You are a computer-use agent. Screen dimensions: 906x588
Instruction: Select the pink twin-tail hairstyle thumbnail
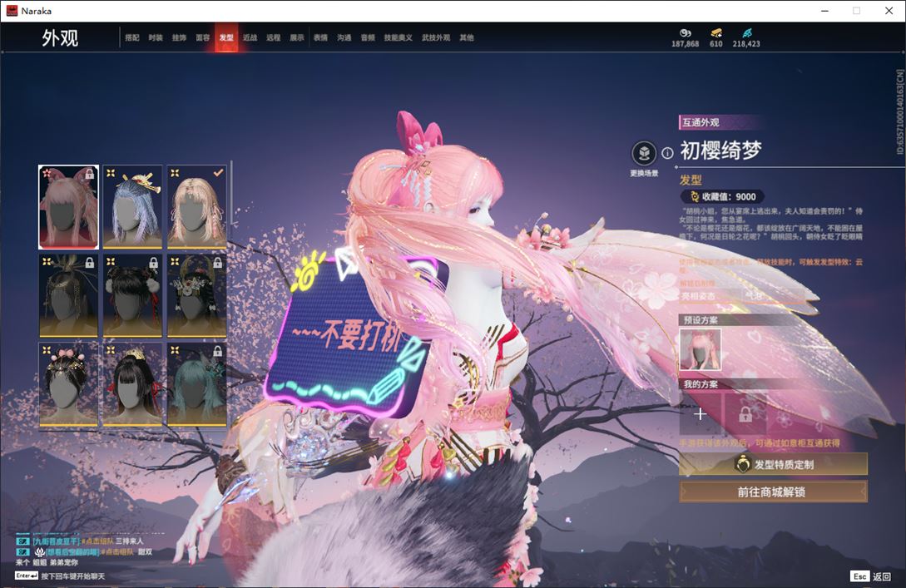(69, 207)
